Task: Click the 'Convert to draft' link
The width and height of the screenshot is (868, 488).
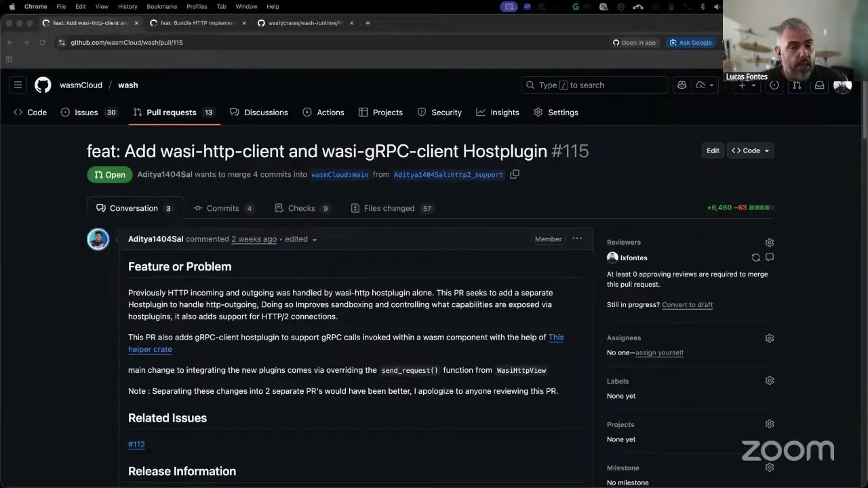Action: coord(687,305)
